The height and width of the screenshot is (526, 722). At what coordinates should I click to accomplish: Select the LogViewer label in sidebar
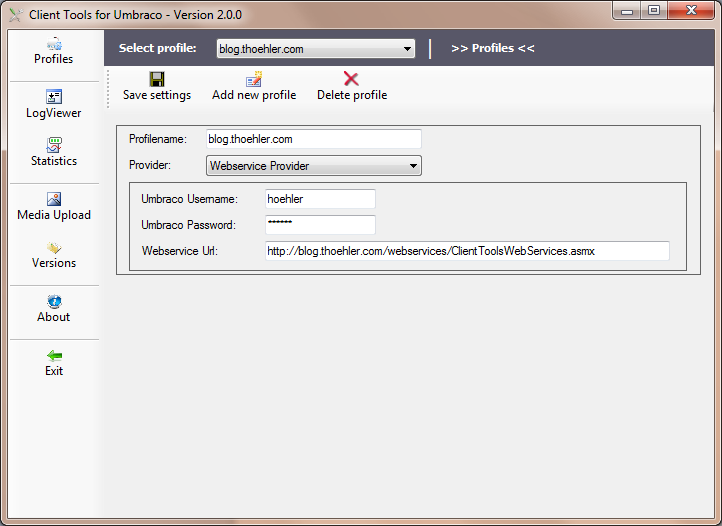click(53, 113)
